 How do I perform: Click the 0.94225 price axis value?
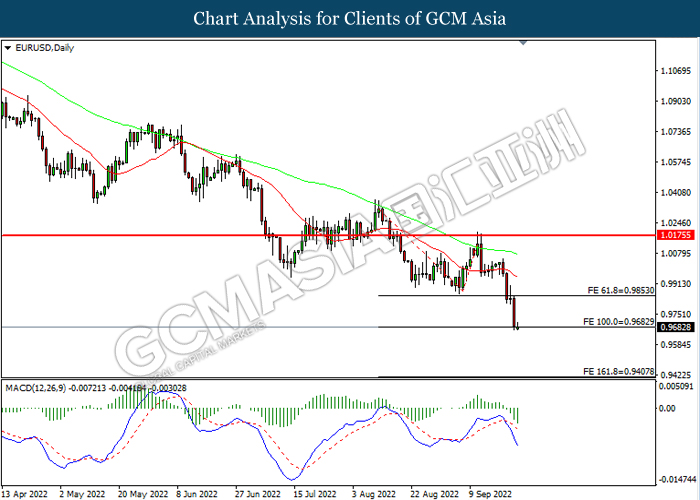point(675,375)
